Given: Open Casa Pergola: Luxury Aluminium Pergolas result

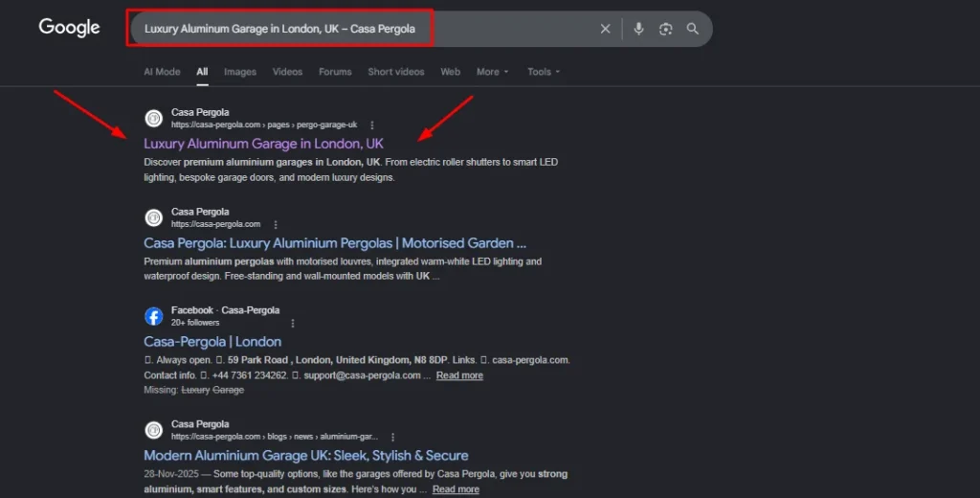Looking at the screenshot, I should pyautogui.click(x=334, y=243).
